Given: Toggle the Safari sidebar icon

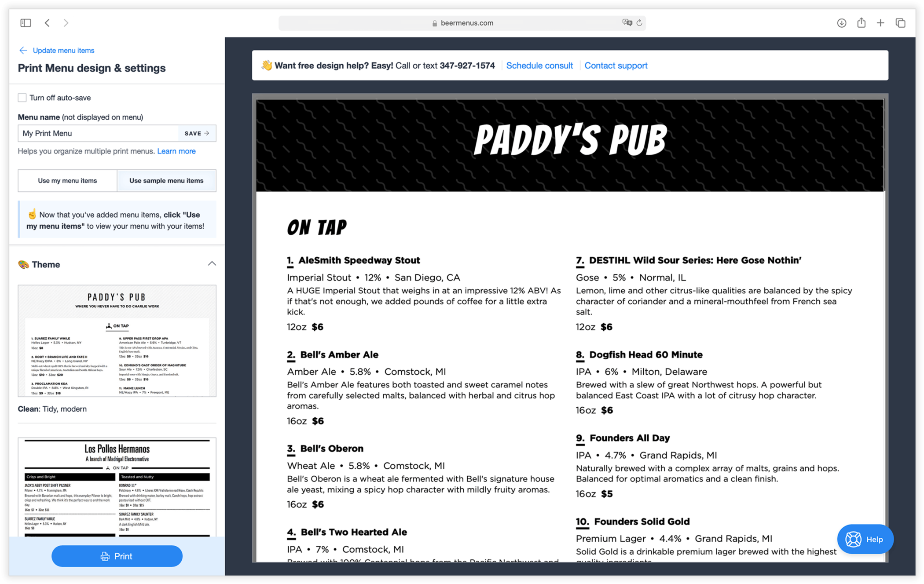Looking at the screenshot, I should coord(26,22).
